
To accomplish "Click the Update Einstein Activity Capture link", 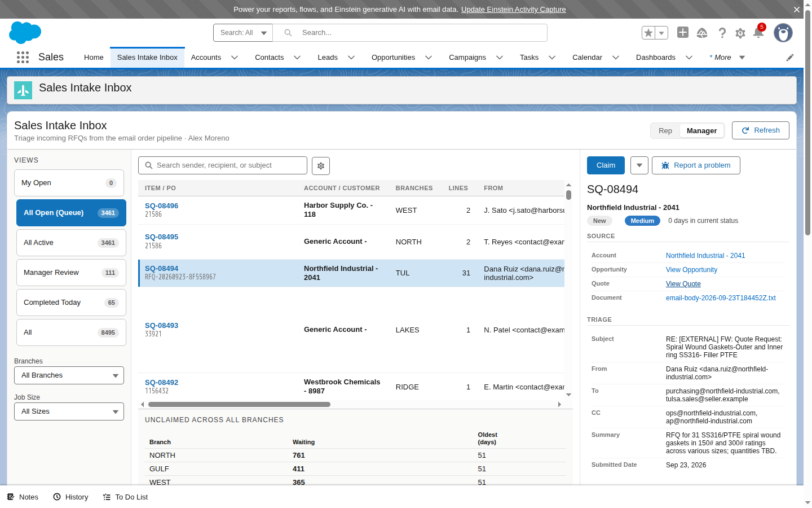I will [x=513, y=10].
